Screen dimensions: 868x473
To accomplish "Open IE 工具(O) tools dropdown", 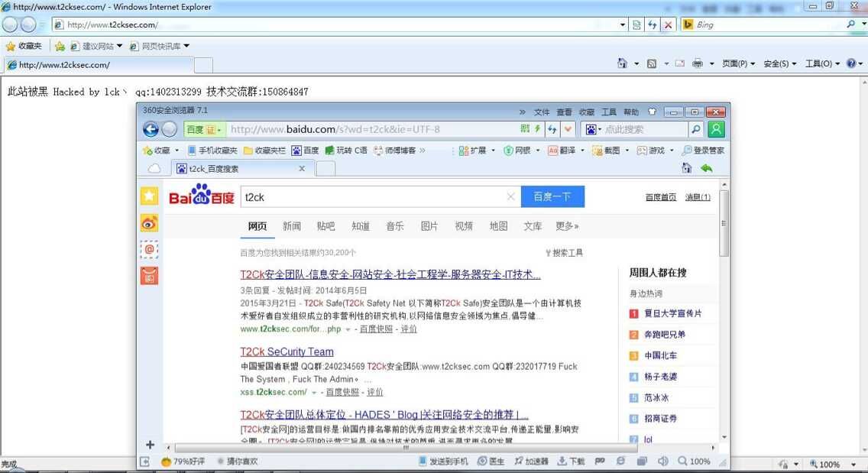I will (822, 63).
